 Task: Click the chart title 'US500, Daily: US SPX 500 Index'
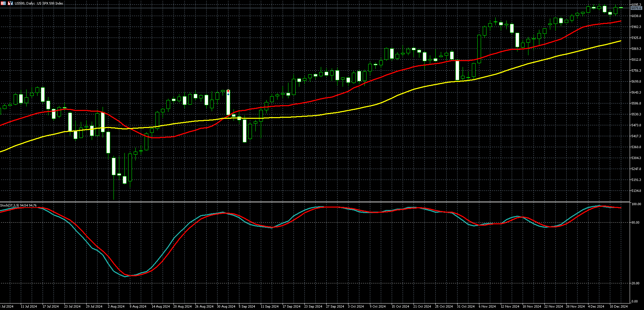[39, 3]
